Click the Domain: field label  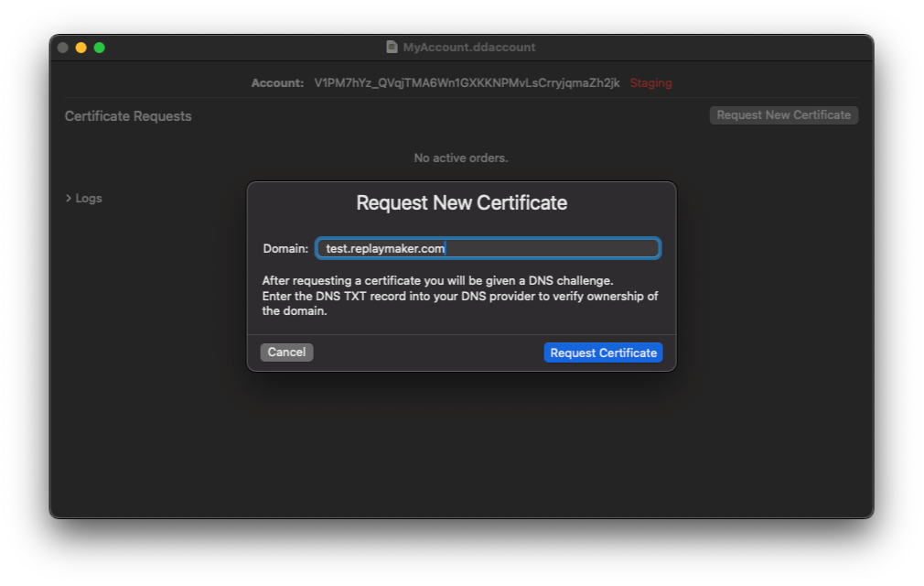[285, 249]
